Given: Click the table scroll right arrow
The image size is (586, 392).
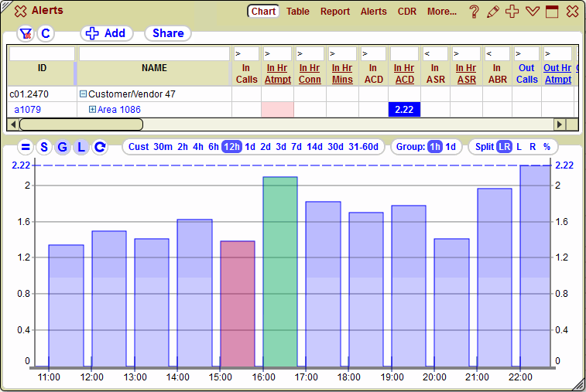Looking at the screenshot, I should coord(560,124).
